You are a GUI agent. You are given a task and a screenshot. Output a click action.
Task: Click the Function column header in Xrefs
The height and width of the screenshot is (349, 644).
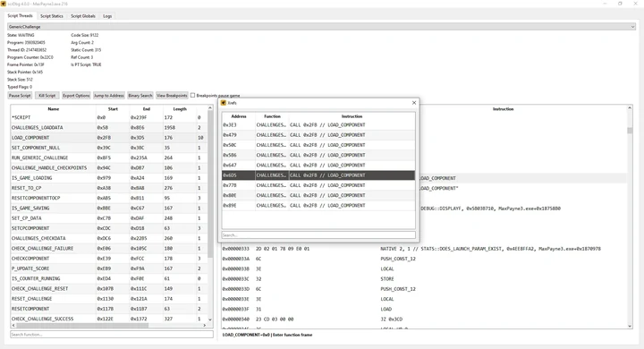(272, 116)
